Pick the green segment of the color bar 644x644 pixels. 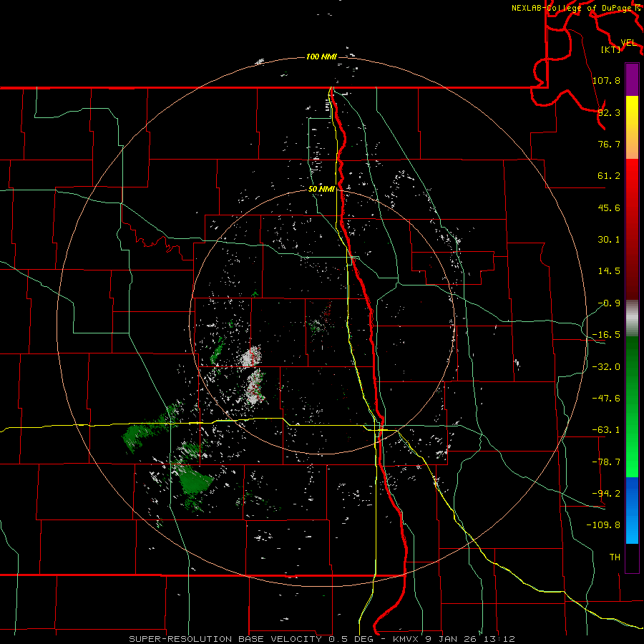pyautogui.click(x=632, y=406)
